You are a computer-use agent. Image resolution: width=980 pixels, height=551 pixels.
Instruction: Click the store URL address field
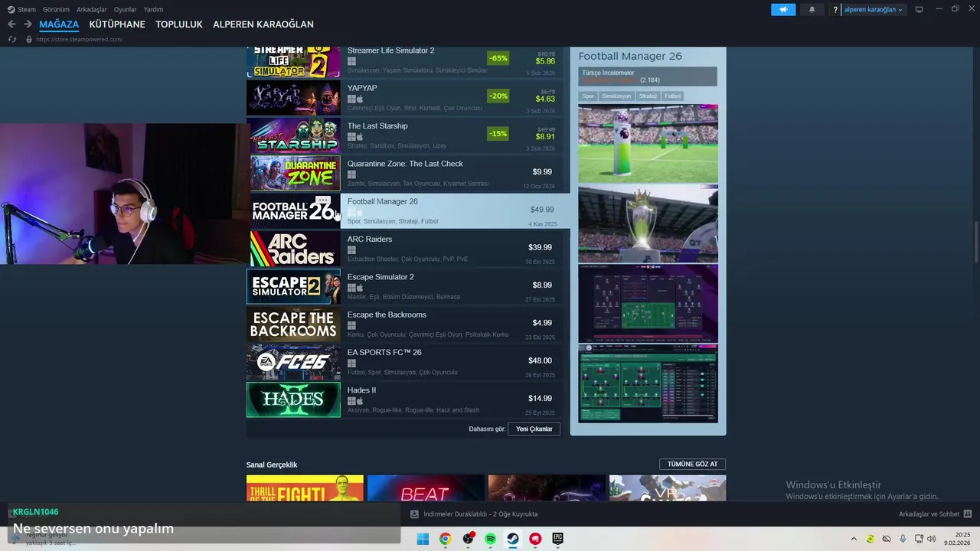80,39
